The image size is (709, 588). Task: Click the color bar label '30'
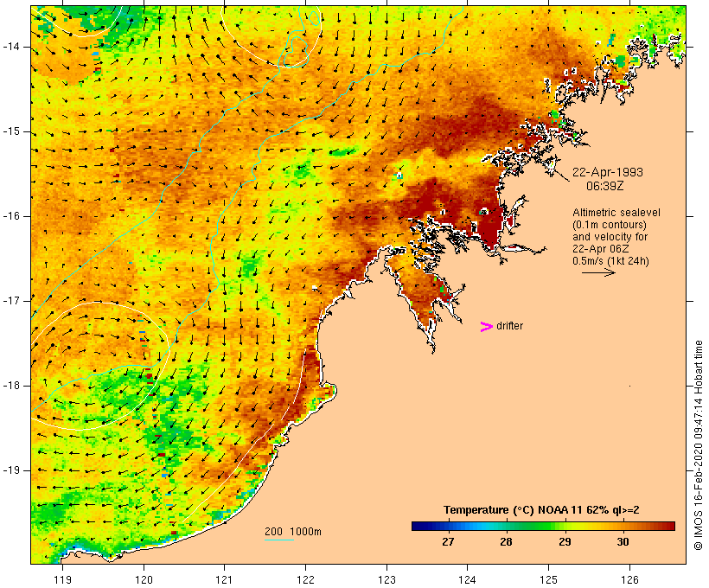point(623,542)
